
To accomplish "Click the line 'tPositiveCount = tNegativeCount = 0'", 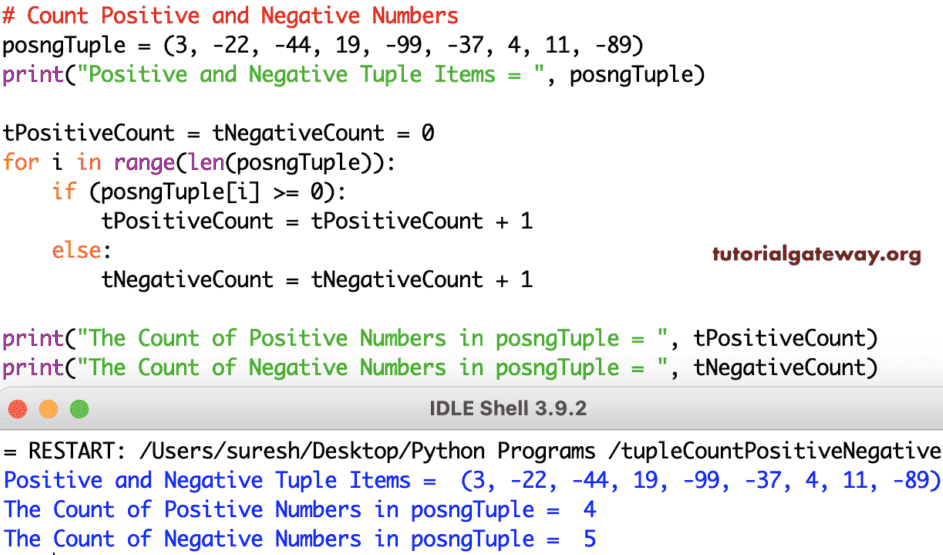I will [218, 133].
